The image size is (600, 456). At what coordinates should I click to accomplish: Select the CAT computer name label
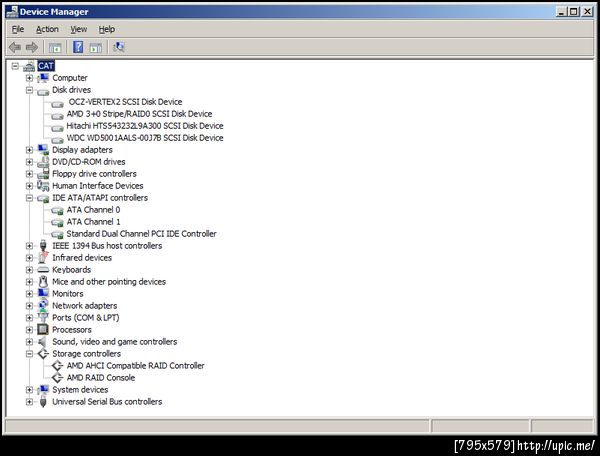tap(46, 66)
